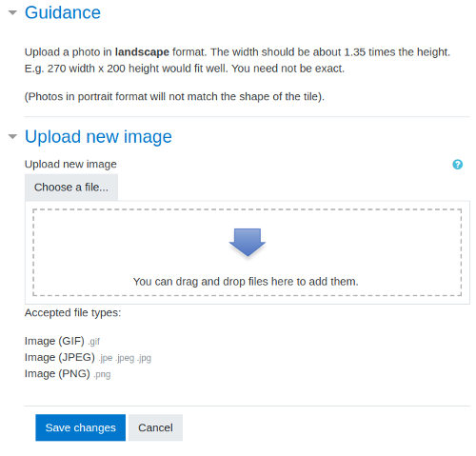Image resolution: width=476 pixels, height=456 pixels.
Task: Click the portrait format note paragraph
Action: 174,96
